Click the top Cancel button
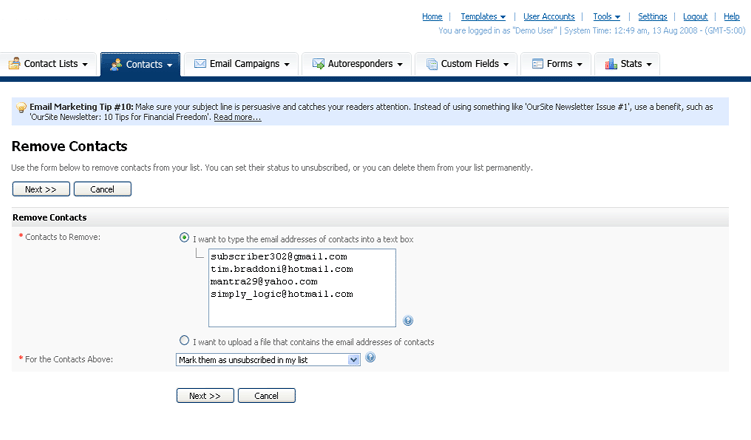The image size is (751, 440). (102, 189)
